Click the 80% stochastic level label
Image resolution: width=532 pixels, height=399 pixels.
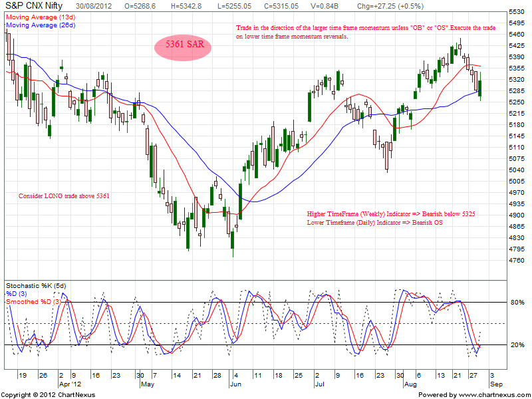[517, 303]
